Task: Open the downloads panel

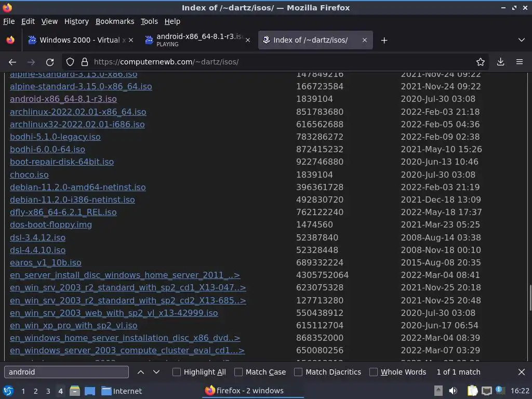Action: 500,62
